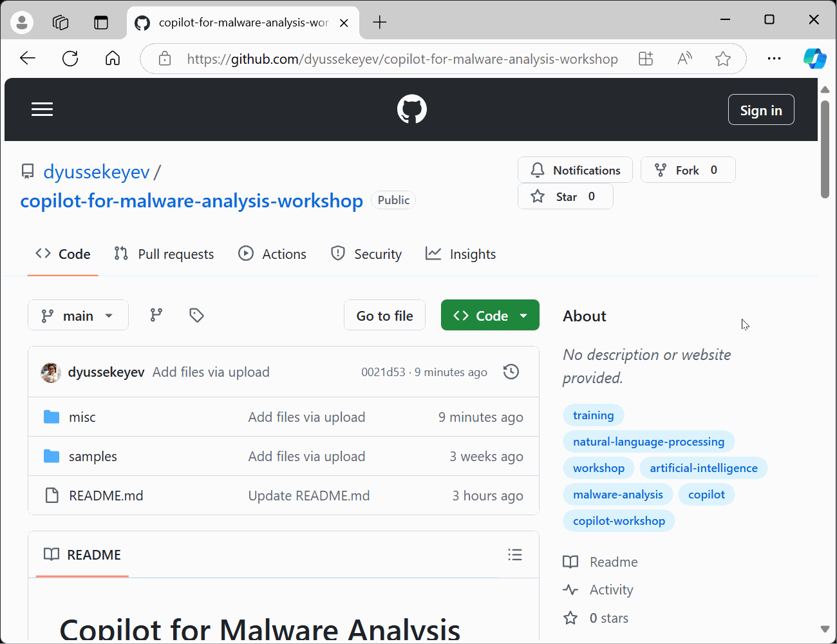The width and height of the screenshot is (837, 644).
Task: Open the browser app/extensions icon
Action: click(x=646, y=59)
